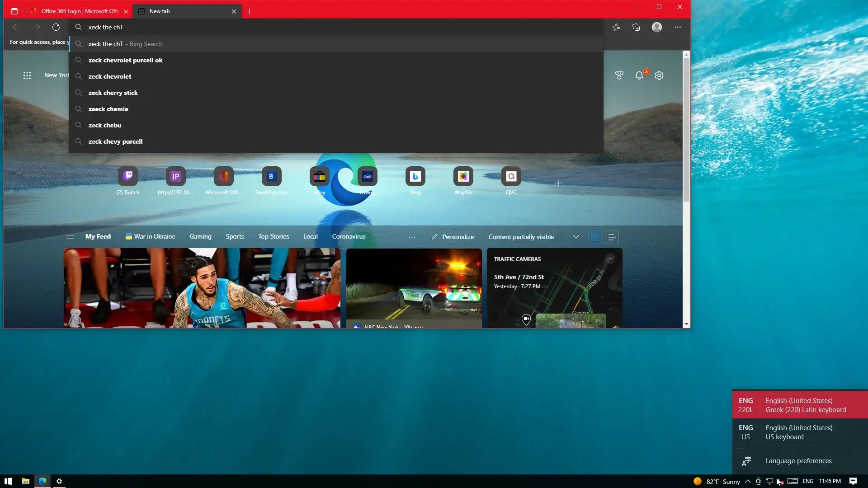The image size is (868, 488).
Task: Open the Favorites star icon
Action: pos(616,27)
